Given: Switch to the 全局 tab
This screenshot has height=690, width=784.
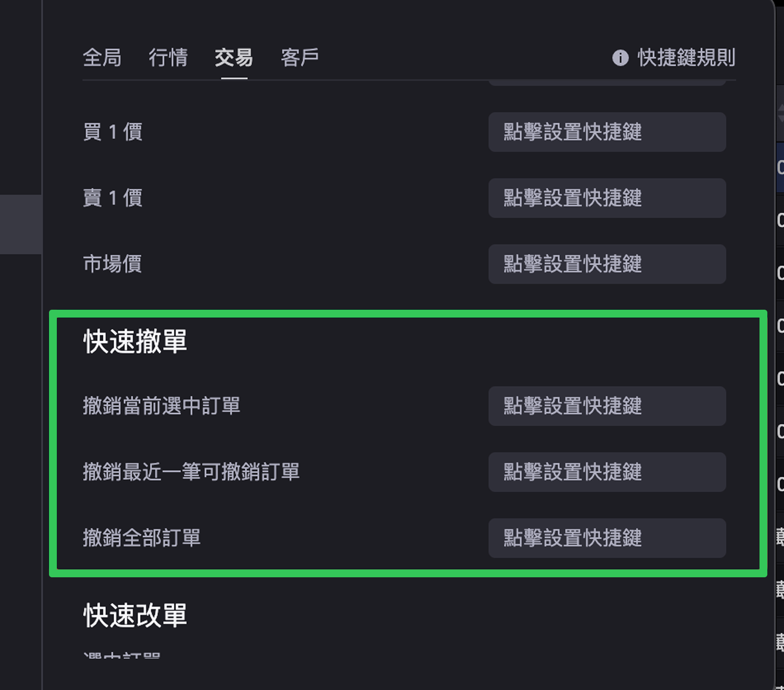Looking at the screenshot, I should tap(102, 58).
